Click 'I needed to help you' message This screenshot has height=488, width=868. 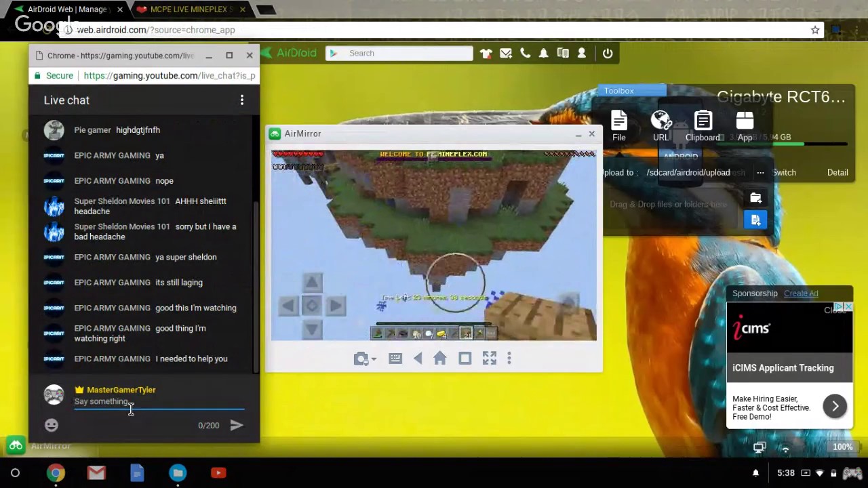pyautogui.click(x=191, y=359)
